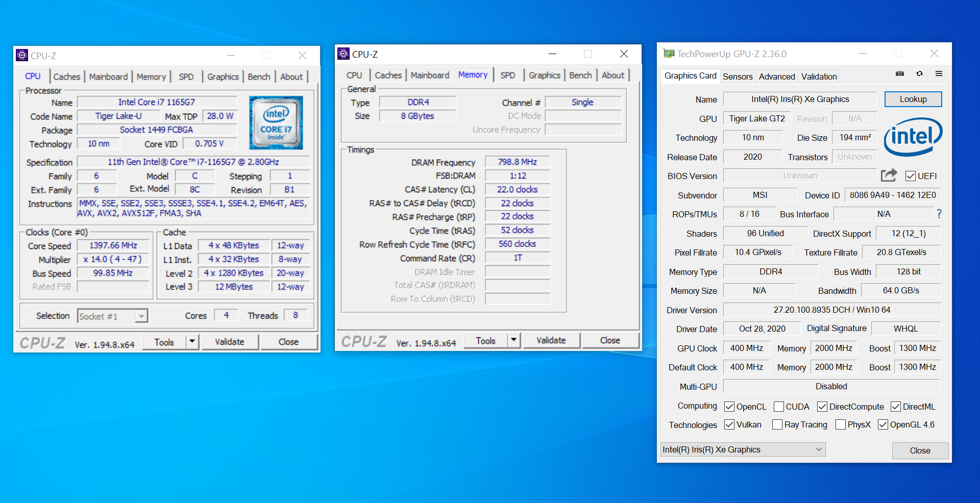Click GPU field Tiger Lake GT2
Screen dimensions: 980x503
(x=756, y=118)
